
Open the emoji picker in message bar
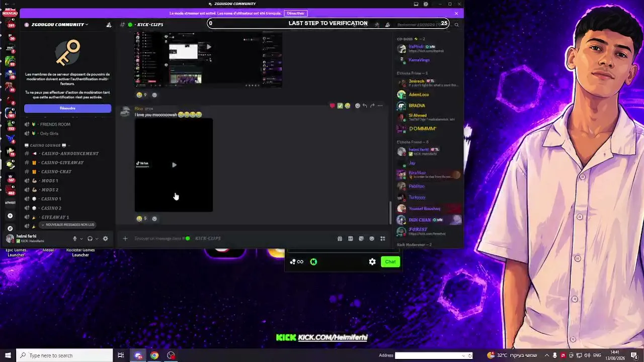372,238
